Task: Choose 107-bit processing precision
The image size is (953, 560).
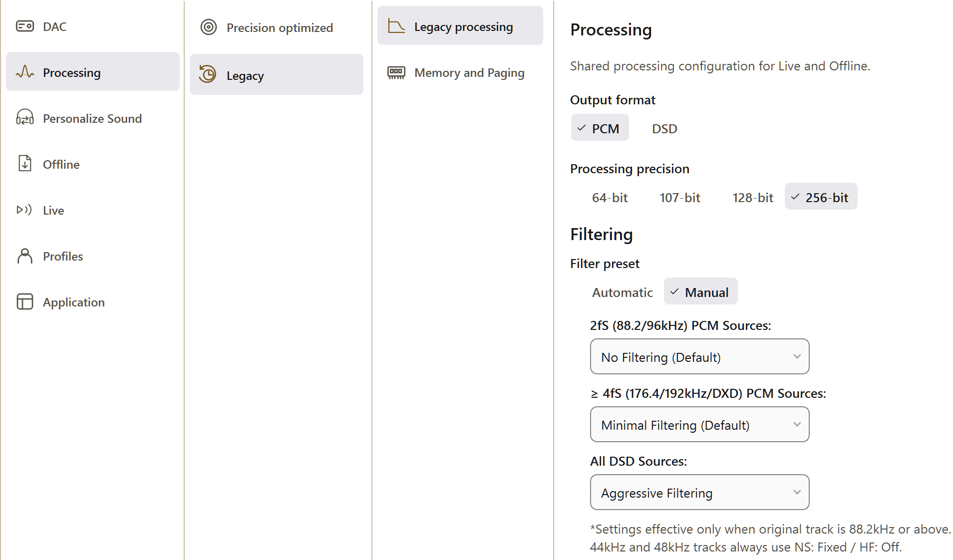Action: pyautogui.click(x=680, y=197)
